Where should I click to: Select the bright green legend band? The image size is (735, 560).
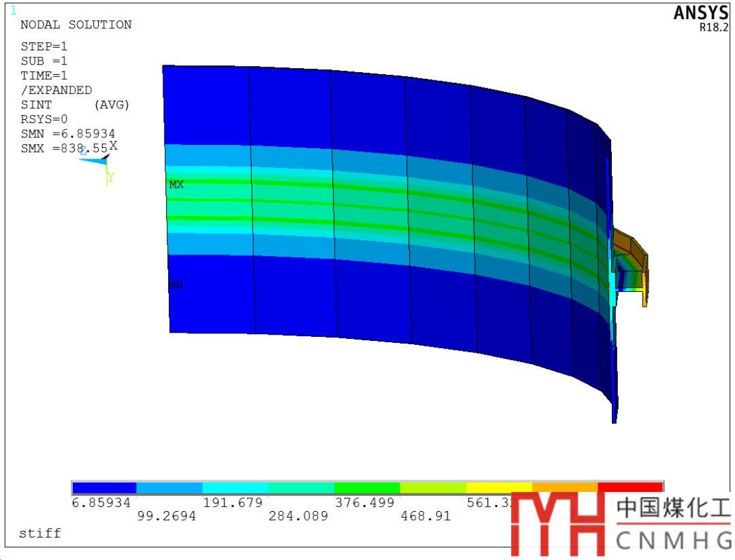coord(367,488)
